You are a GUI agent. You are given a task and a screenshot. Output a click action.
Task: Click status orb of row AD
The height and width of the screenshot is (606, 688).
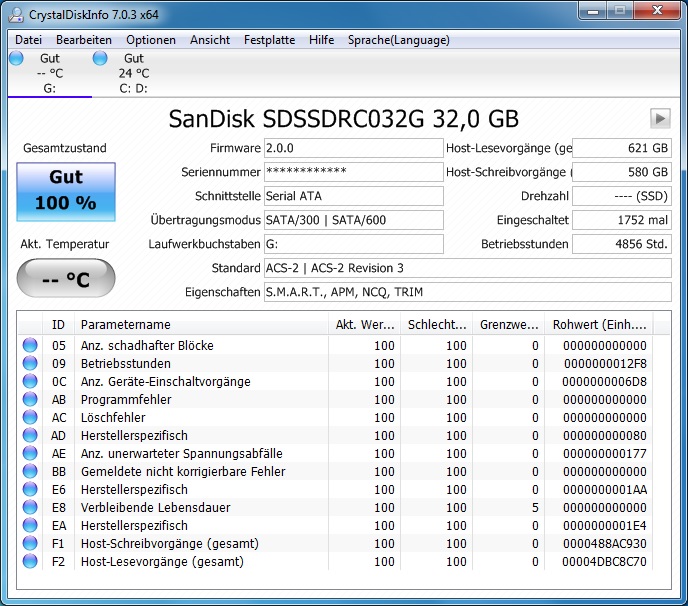[x=30, y=435]
